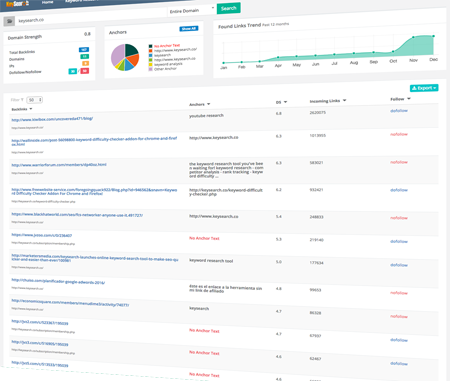Click the red Nofollow count badge
The width and height of the screenshot is (450, 381).
pos(85,71)
